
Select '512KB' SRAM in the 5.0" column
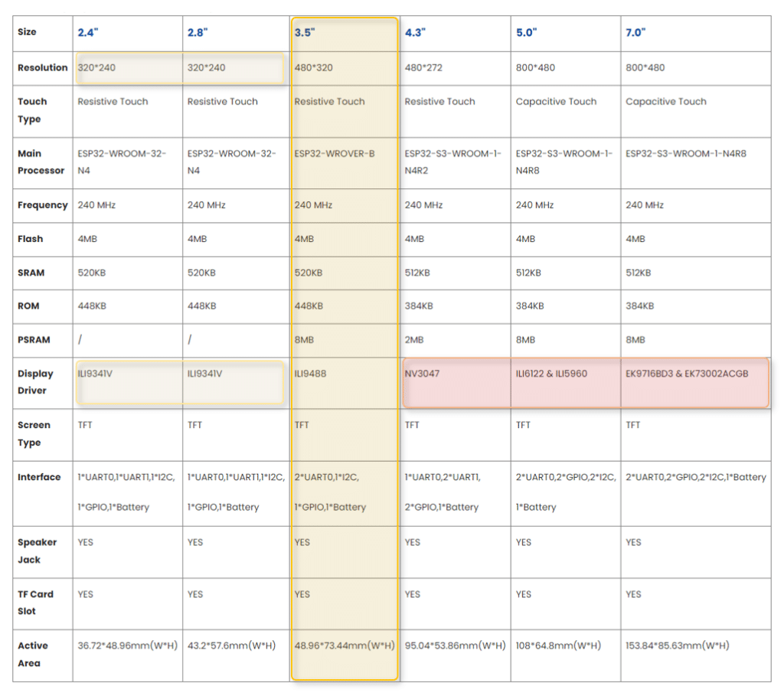(x=528, y=273)
